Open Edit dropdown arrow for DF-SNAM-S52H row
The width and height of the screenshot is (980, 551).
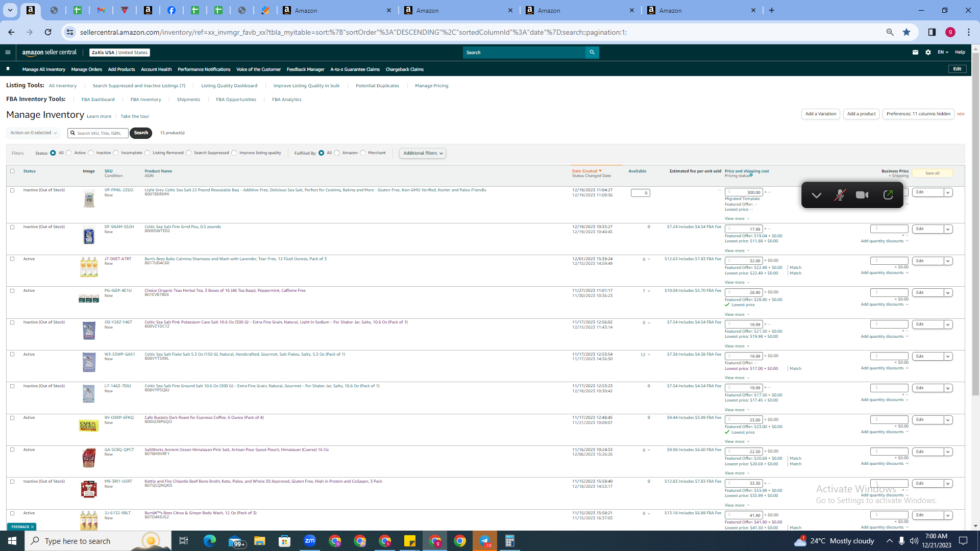coord(948,230)
